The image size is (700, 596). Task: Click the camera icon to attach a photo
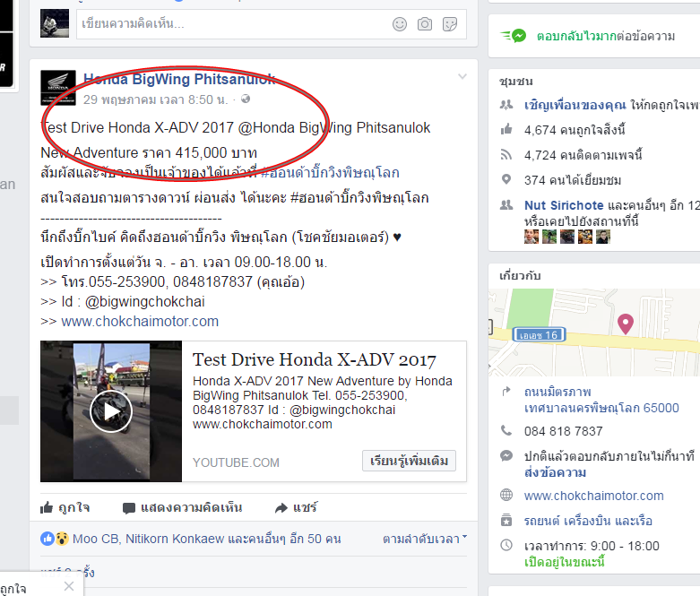tap(425, 24)
